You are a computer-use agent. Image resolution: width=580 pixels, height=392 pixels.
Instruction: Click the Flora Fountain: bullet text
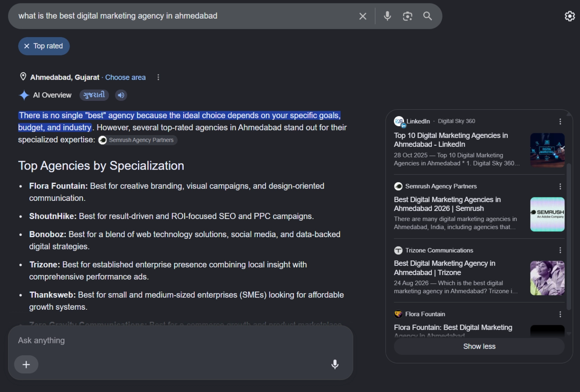pyautogui.click(x=177, y=192)
